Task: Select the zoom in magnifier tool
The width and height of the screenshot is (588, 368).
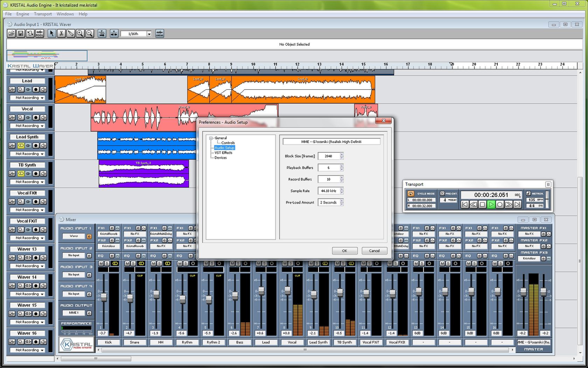Action: [x=80, y=34]
